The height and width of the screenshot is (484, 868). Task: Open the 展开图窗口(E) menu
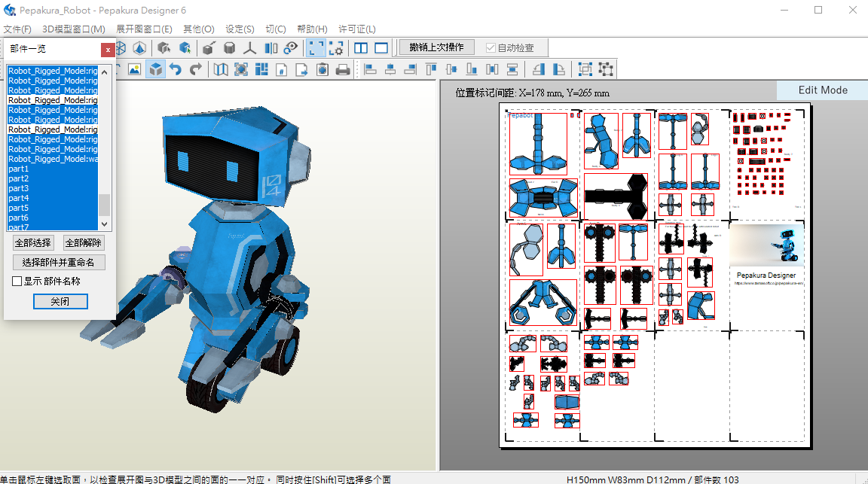(144, 29)
